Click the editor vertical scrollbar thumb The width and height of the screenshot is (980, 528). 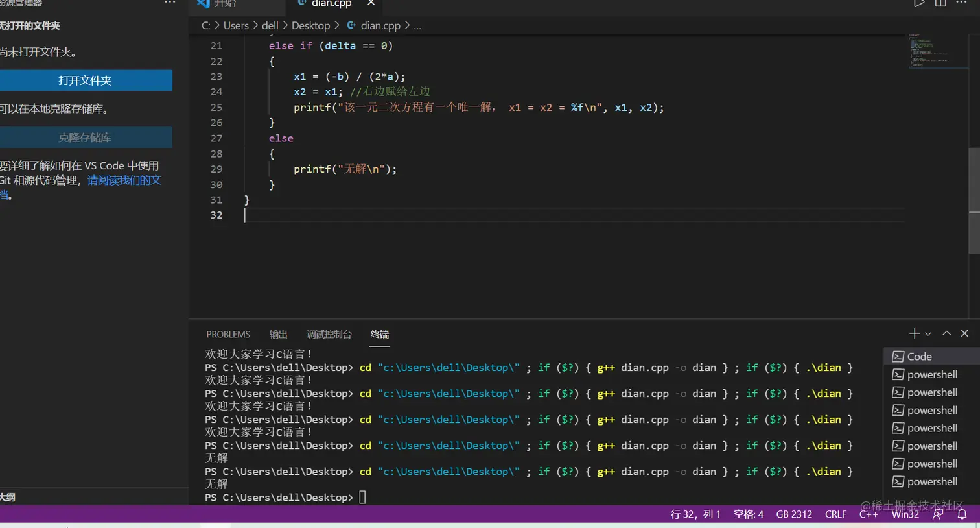974,201
